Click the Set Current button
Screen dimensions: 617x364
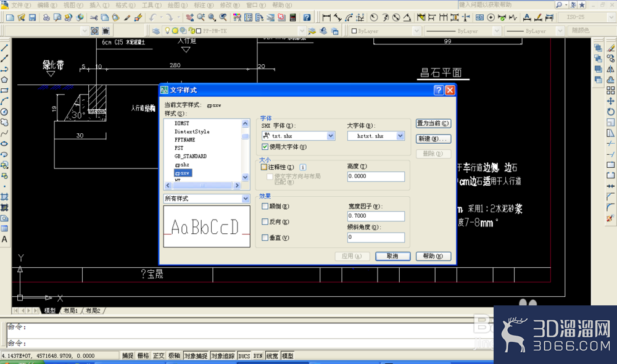click(x=433, y=123)
